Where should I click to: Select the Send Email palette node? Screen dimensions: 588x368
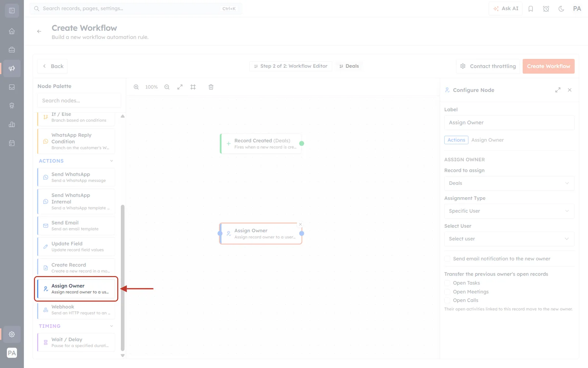76,226
